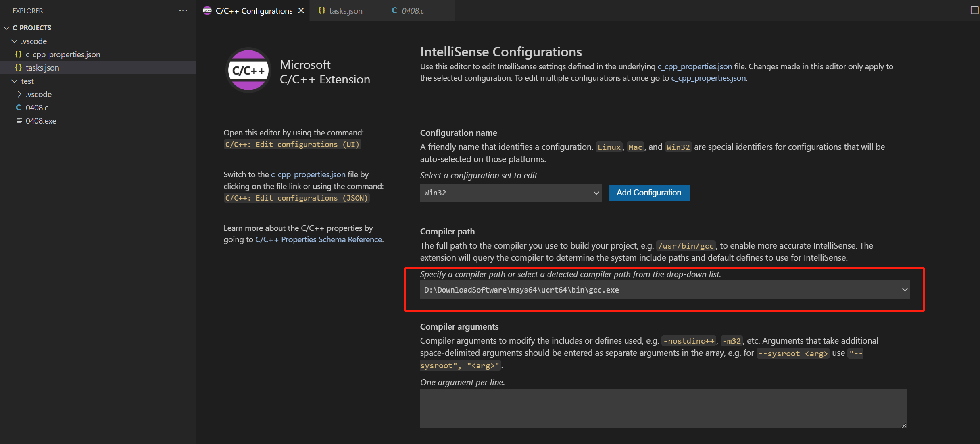The width and height of the screenshot is (980, 444).
Task: Open the Win32 configuration set dropdown
Action: [596, 193]
